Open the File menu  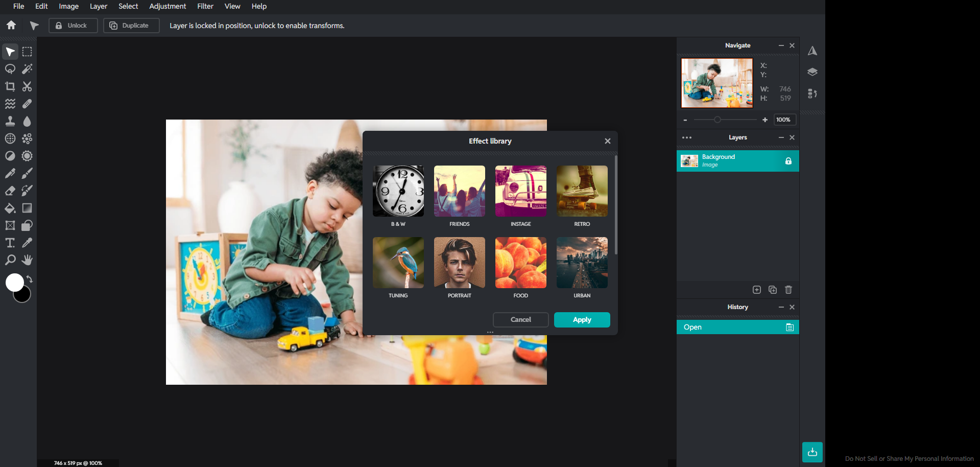[x=19, y=6]
